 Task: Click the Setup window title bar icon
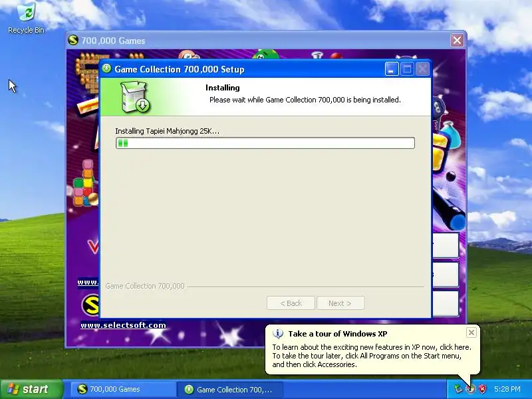coord(106,68)
